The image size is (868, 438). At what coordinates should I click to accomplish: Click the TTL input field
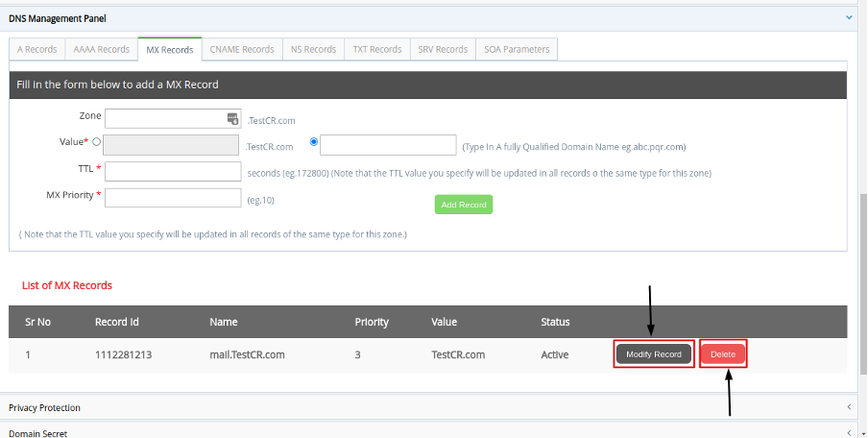pos(173,172)
